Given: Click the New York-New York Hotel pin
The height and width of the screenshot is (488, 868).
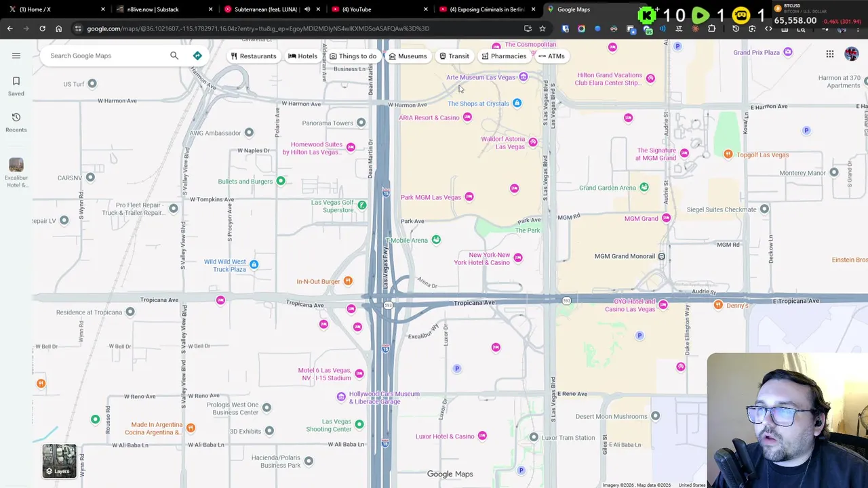Looking at the screenshot, I should (518, 258).
